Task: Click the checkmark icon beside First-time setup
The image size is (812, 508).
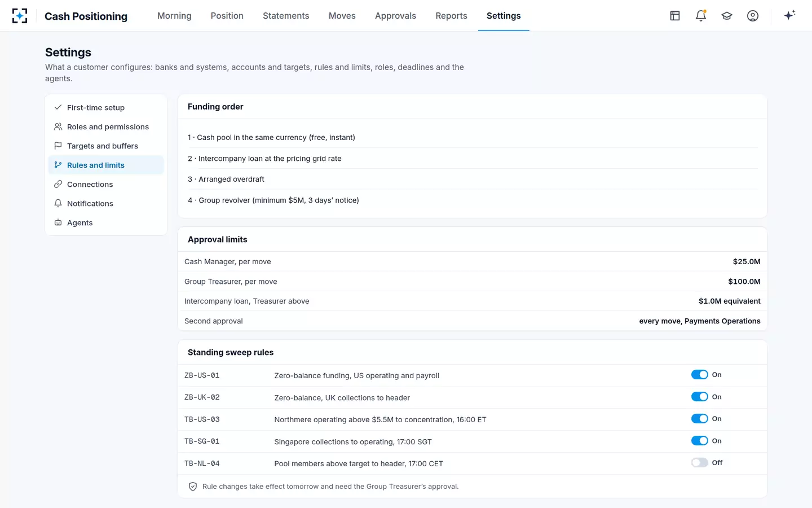Action: 58,107
